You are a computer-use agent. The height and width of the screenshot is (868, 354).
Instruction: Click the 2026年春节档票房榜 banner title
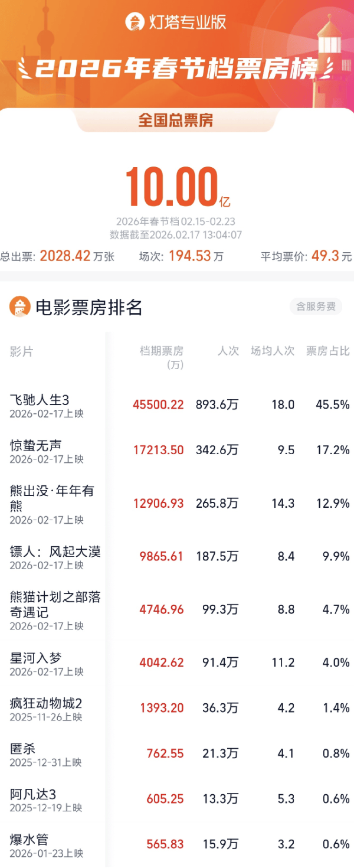click(x=177, y=69)
